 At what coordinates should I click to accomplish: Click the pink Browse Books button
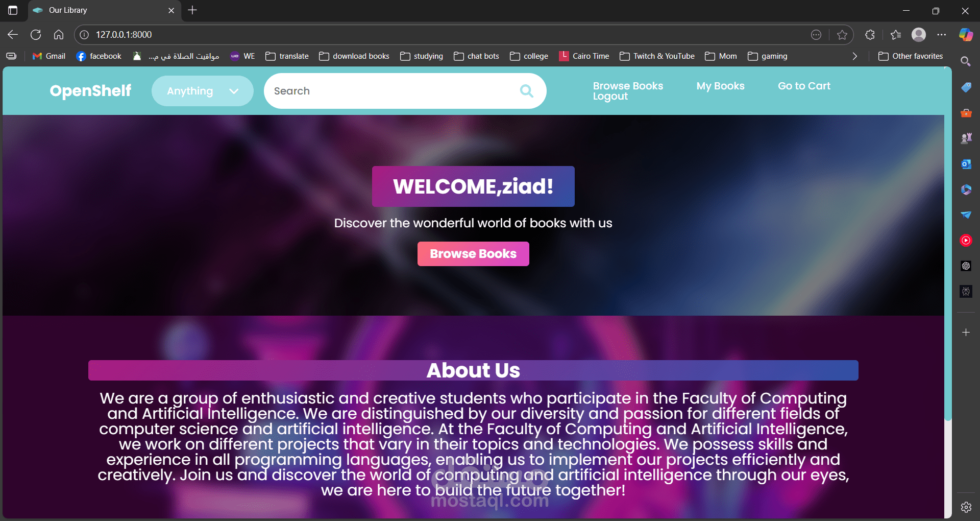point(473,254)
